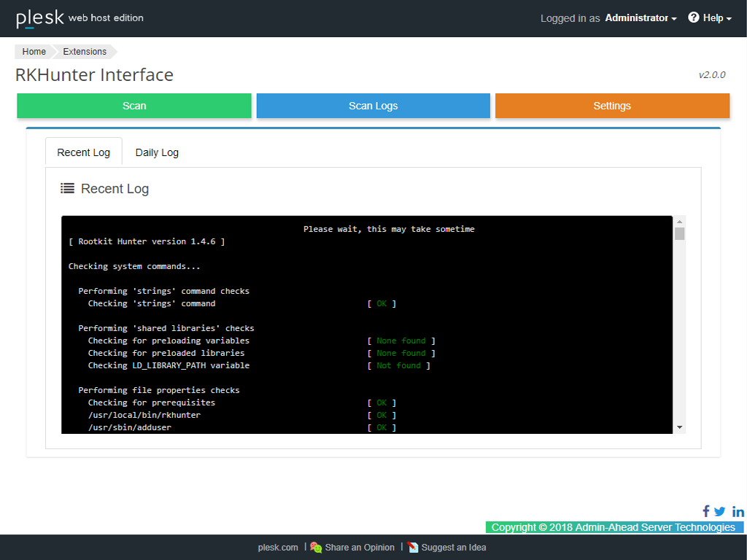Go to Home breadcrumb

34,52
